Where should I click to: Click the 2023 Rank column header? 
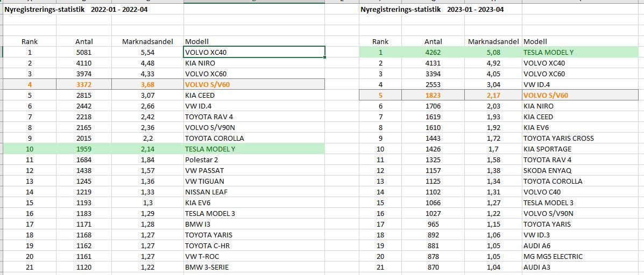[x=380, y=41]
